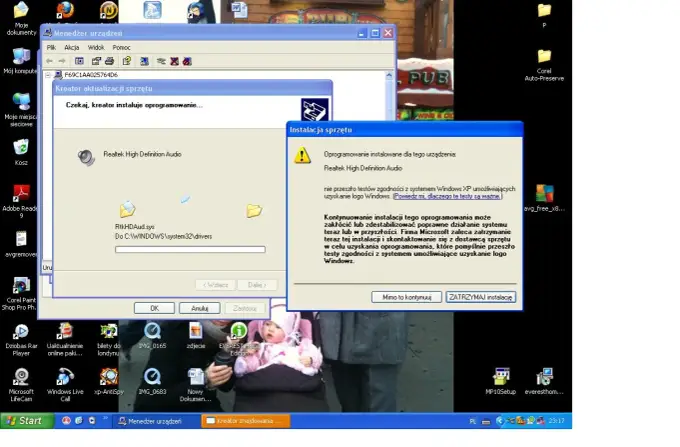Click the console tree view toolbar icon
This screenshot has height=447, width=680.
(79, 61)
